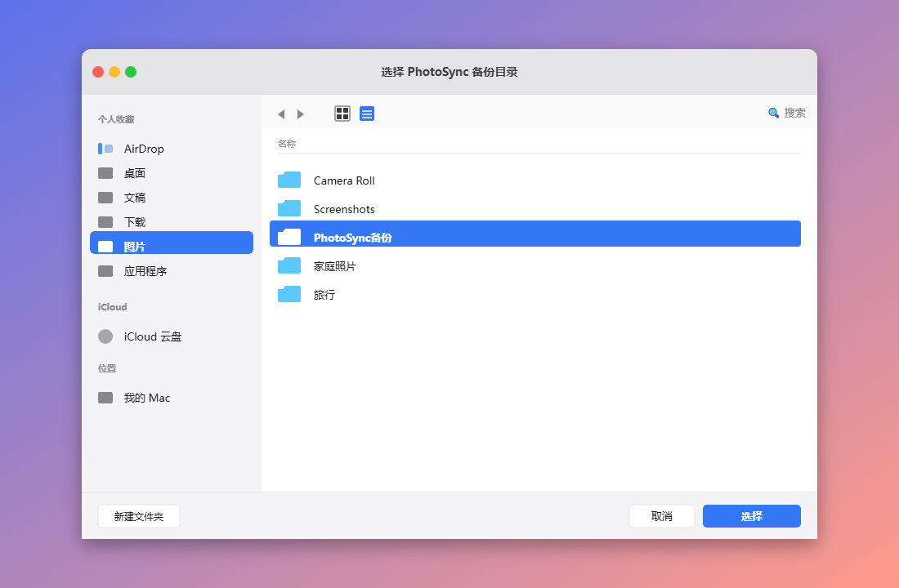The height and width of the screenshot is (588, 899).
Task: Click the Screenshots folder icon
Action: [x=289, y=208]
